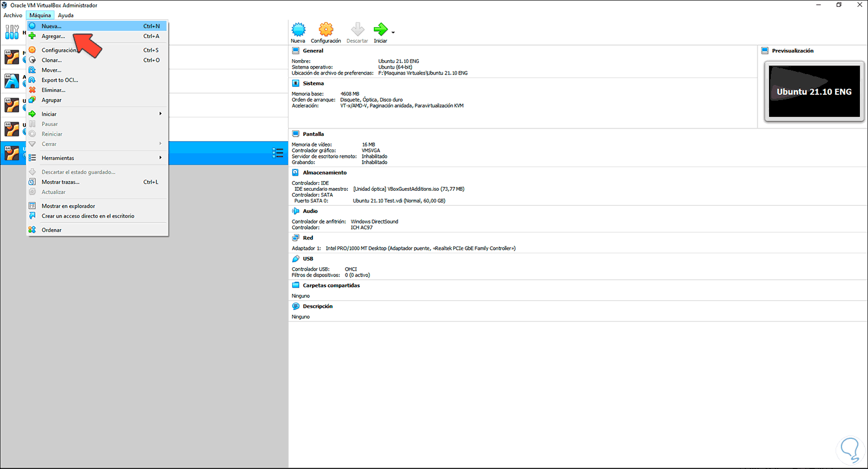Screen dimensions: 868x469
Task: Click Descartar el estado guardado... entry
Action: click(97, 172)
